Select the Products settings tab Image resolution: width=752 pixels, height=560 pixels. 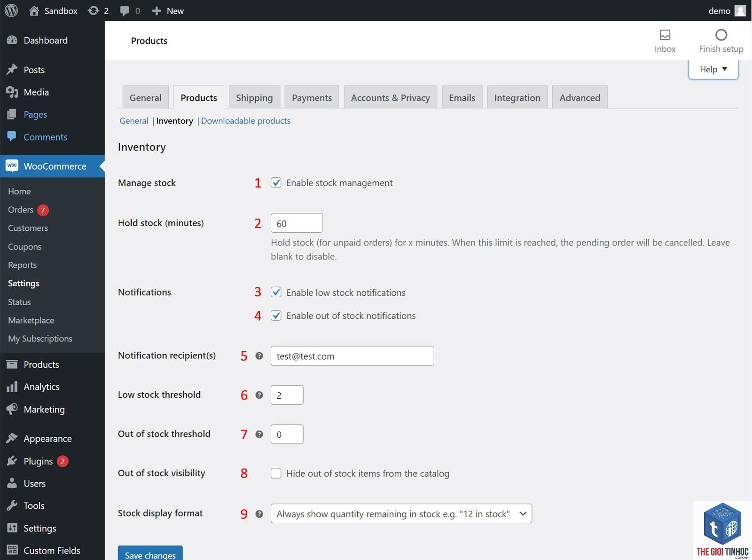[199, 97]
